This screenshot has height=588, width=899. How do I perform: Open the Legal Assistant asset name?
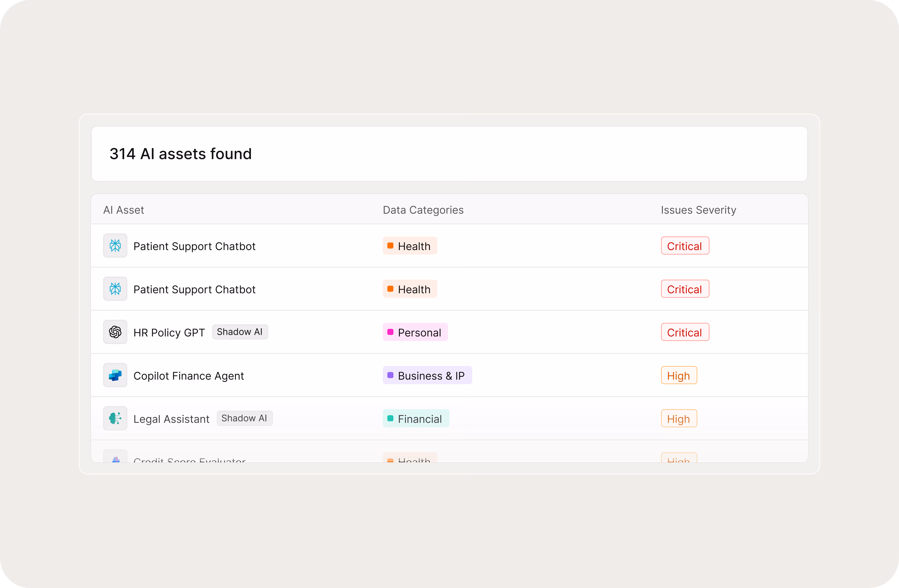pyautogui.click(x=171, y=419)
